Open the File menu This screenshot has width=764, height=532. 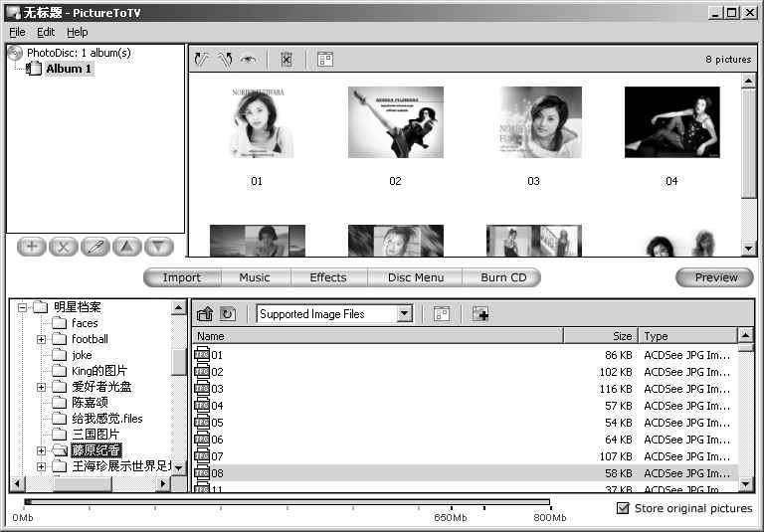pos(17,32)
